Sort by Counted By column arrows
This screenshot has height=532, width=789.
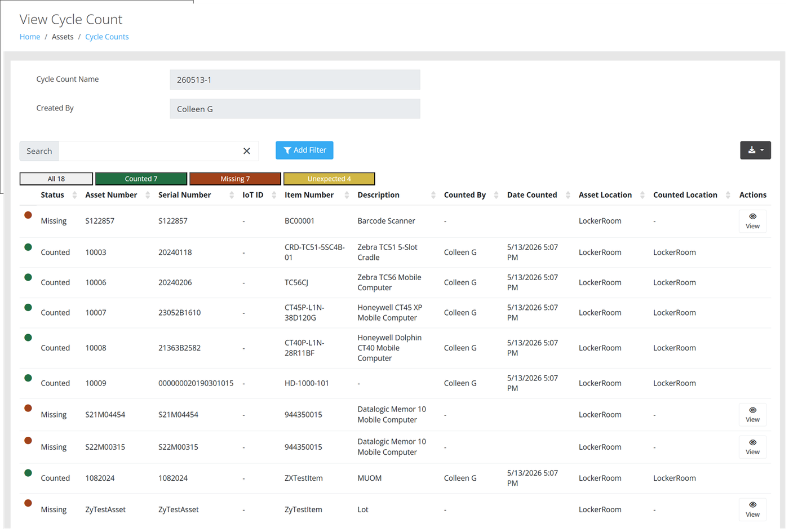pyautogui.click(x=496, y=195)
